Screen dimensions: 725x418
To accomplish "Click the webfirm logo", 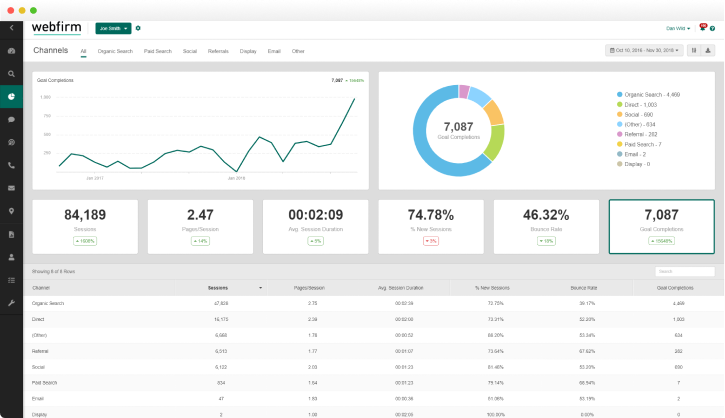I will [56, 27].
